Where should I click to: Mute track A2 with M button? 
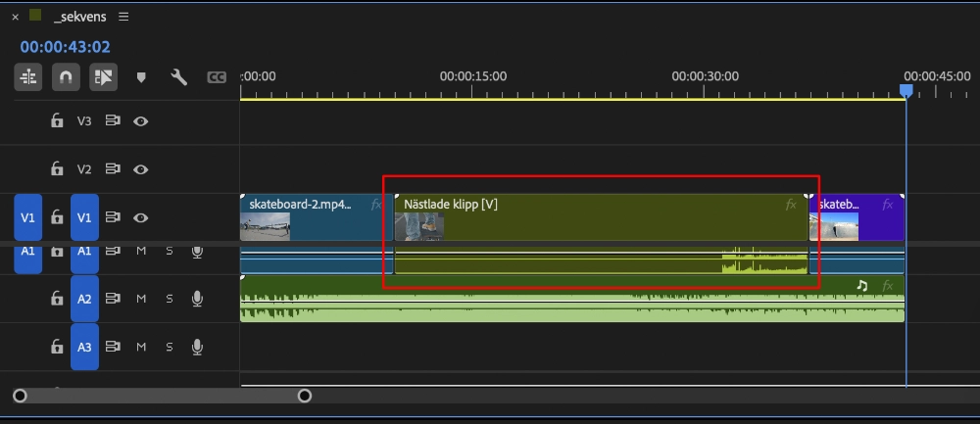(141, 299)
